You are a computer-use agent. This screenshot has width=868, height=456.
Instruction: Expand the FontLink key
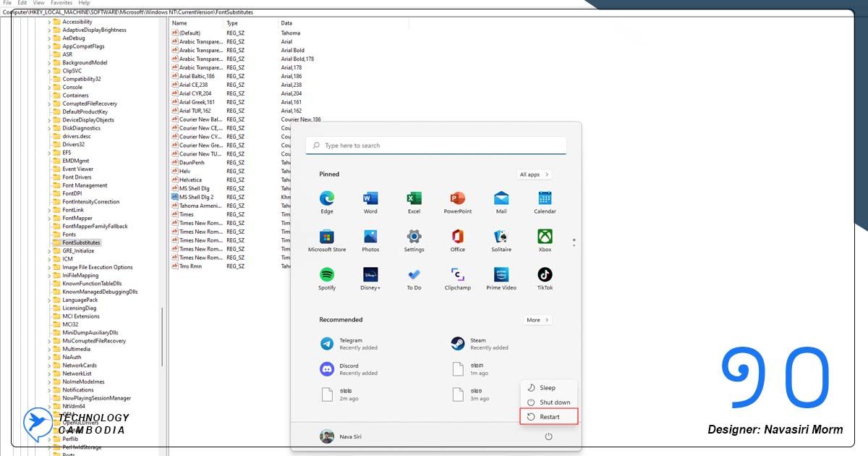pyautogui.click(x=49, y=210)
